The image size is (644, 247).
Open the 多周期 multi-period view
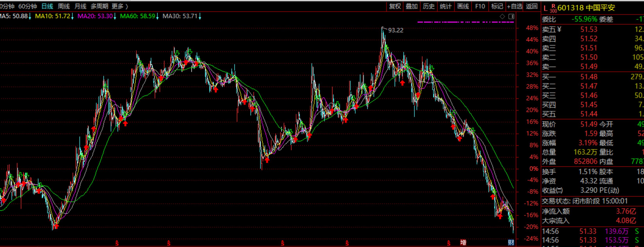pyautogui.click(x=99, y=6)
